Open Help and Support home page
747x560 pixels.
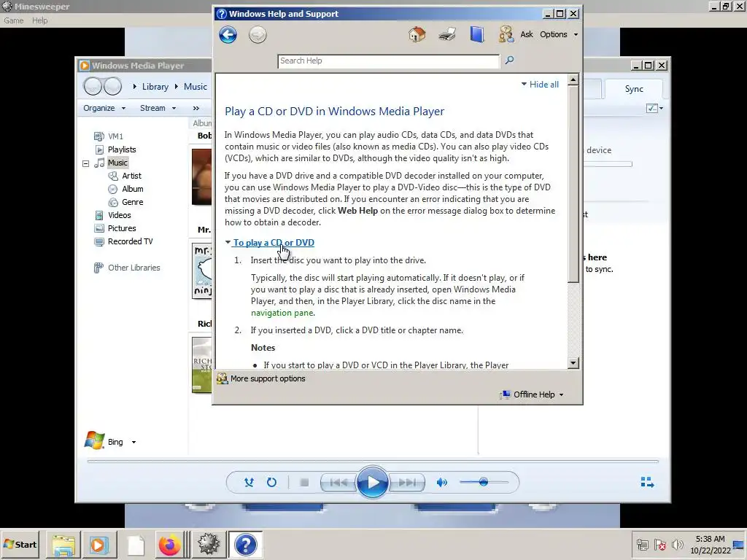(x=417, y=34)
